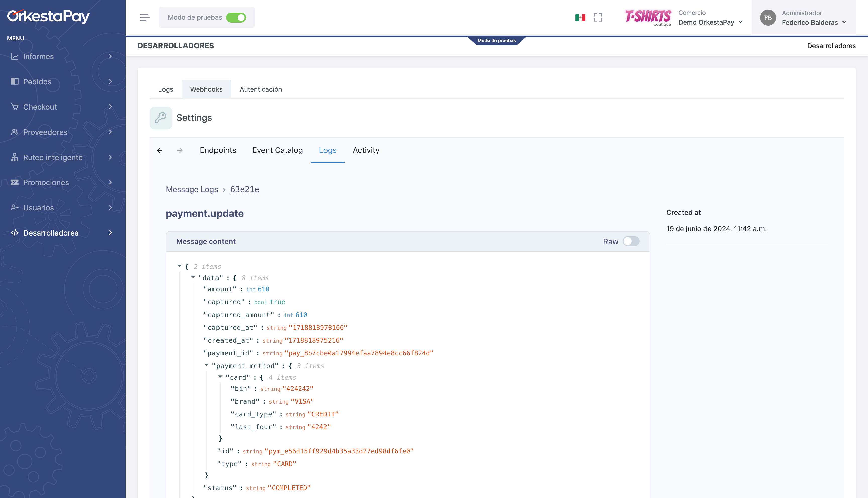Collapse the root JSON object
This screenshot has width=868, height=498.
point(179,266)
